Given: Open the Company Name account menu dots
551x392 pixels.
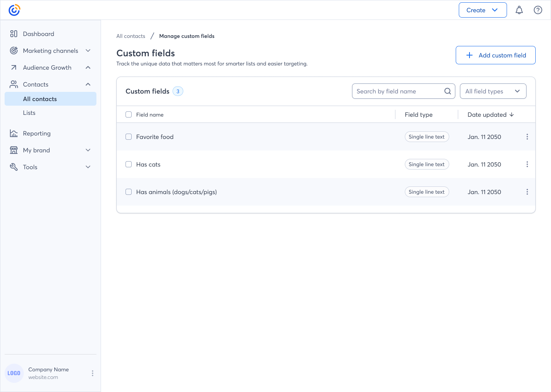Looking at the screenshot, I should pyautogui.click(x=92, y=373).
